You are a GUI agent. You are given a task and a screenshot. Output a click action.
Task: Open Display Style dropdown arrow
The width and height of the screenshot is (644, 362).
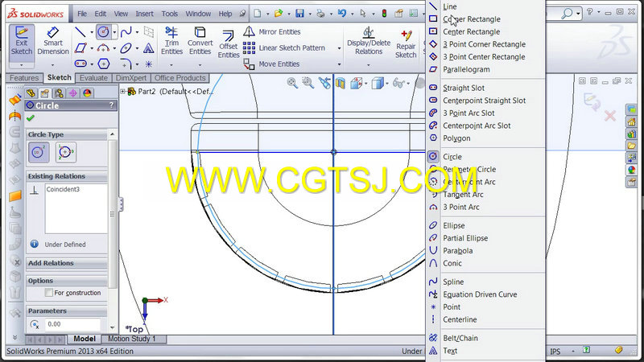point(387,84)
